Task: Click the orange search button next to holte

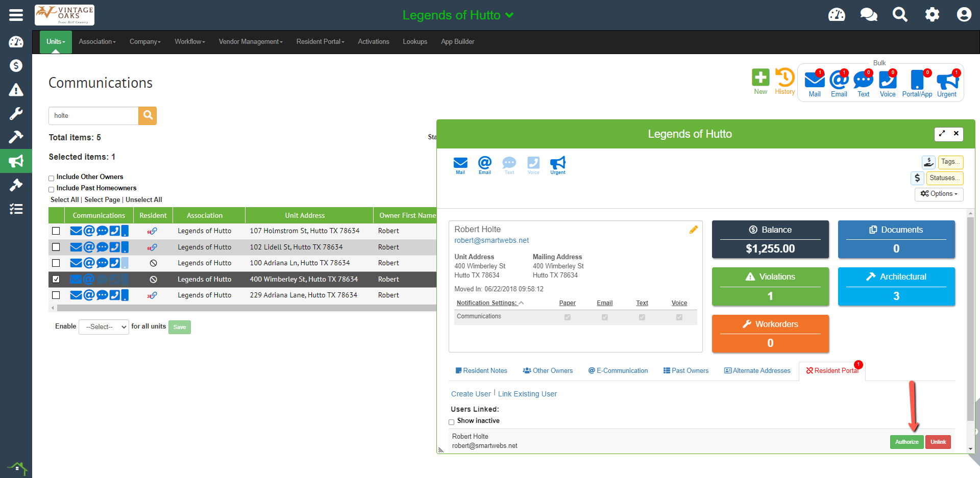Action: click(148, 115)
